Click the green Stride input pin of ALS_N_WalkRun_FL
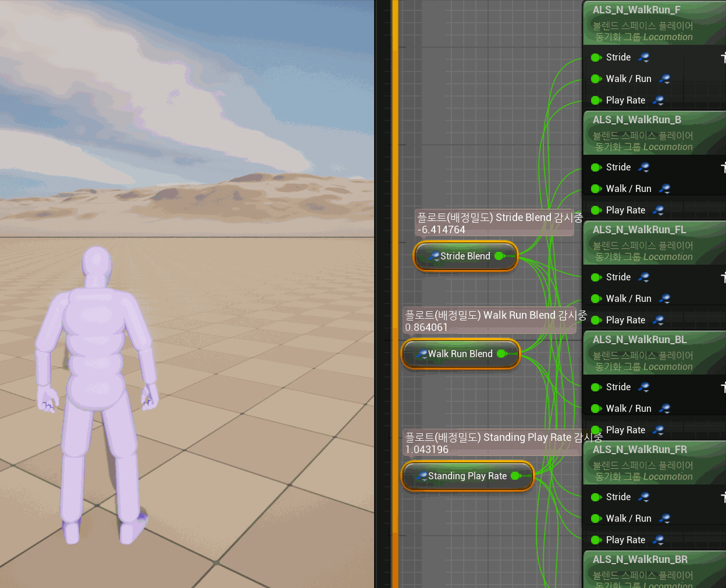This screenshot has height=588, width=726. [596, 277]
